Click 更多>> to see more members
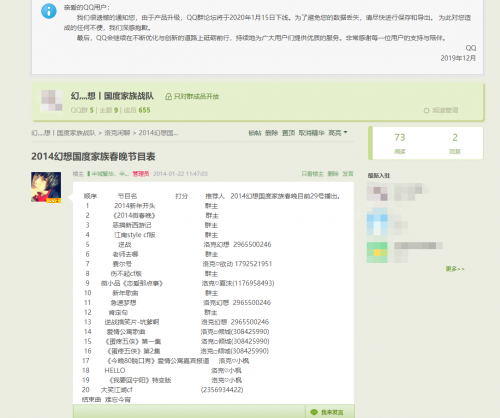Image resolution: width=500 pixels, height=418 pixels. pos(455,269)
